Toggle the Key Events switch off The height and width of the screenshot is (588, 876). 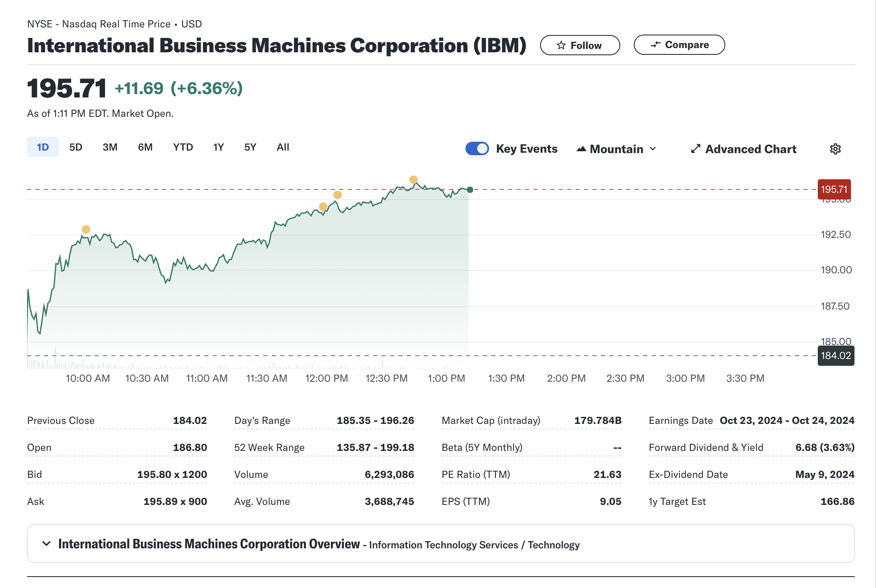click(477, 148)
